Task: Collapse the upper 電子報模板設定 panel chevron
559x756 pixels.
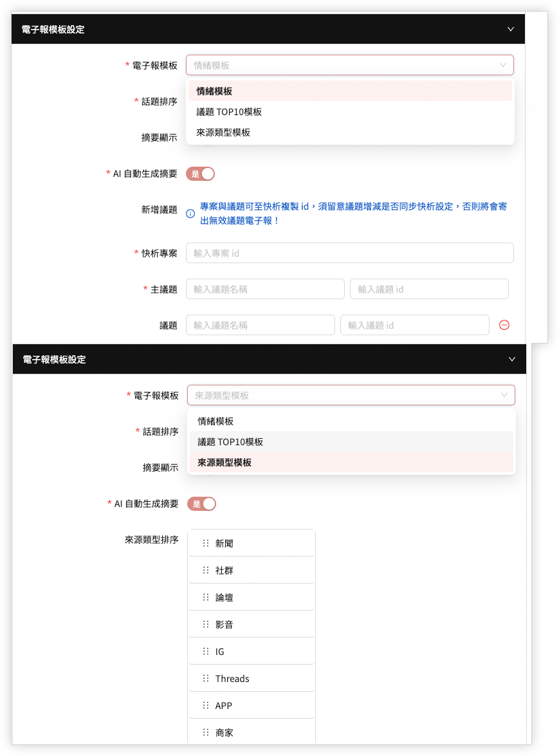Action: tap(510, 29)
